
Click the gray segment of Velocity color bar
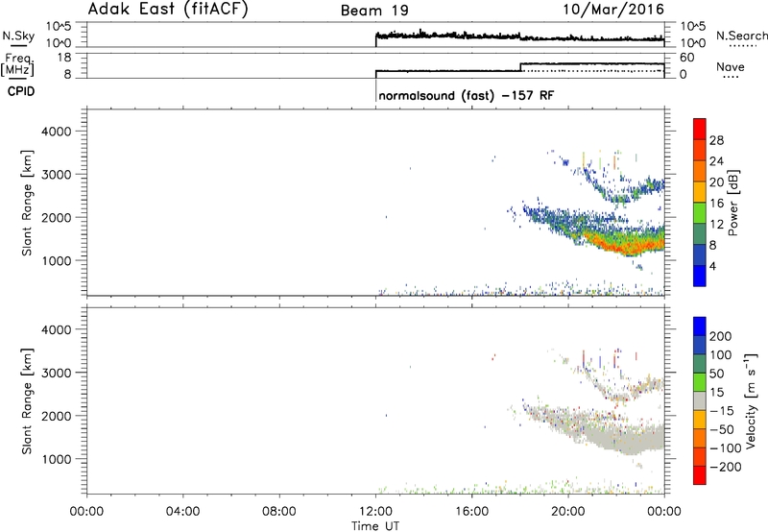coord(700,400)
